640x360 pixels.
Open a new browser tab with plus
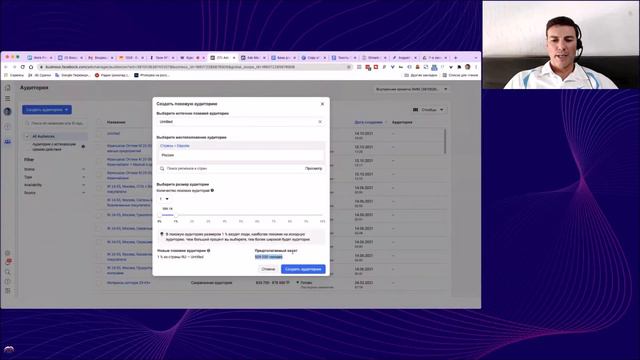click(x=456, y=58)
